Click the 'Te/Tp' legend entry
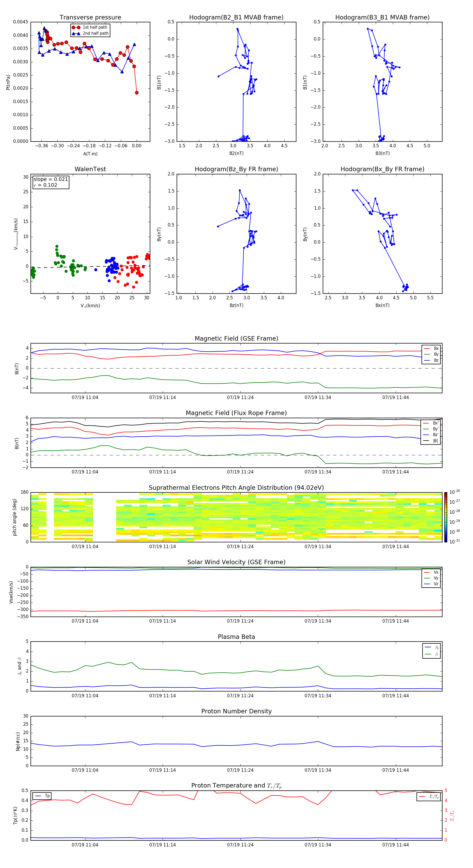This screenshot has height=868, width=473. click(x=429, y=796)
